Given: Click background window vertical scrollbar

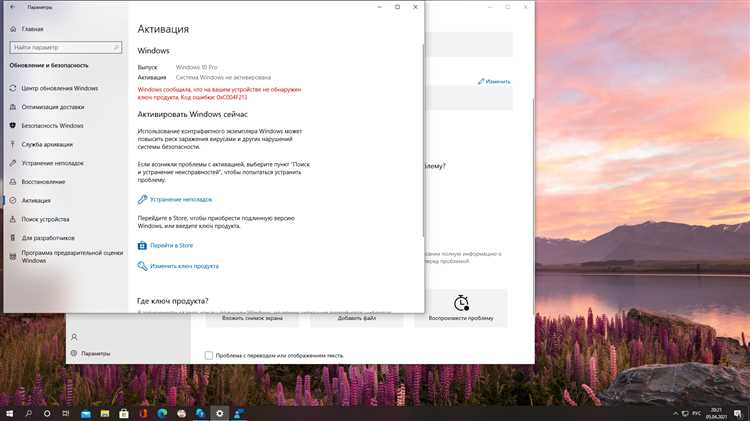Looking at the screenshot, I should tap(533, 206).
